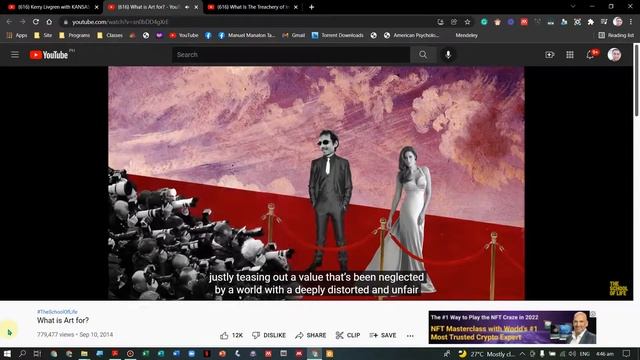Open the taskbar volume control
Screen dimensions: 640x360
point(572,354)
